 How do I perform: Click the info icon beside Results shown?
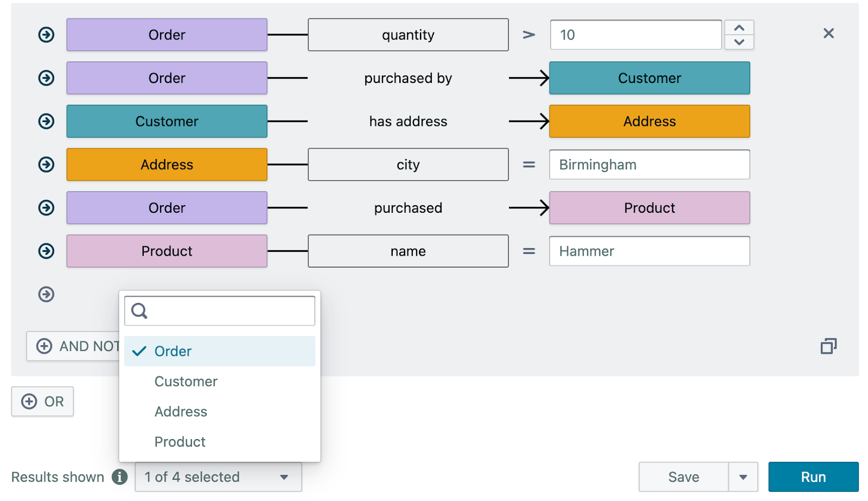pyautogui.click(x=119, y=477)
